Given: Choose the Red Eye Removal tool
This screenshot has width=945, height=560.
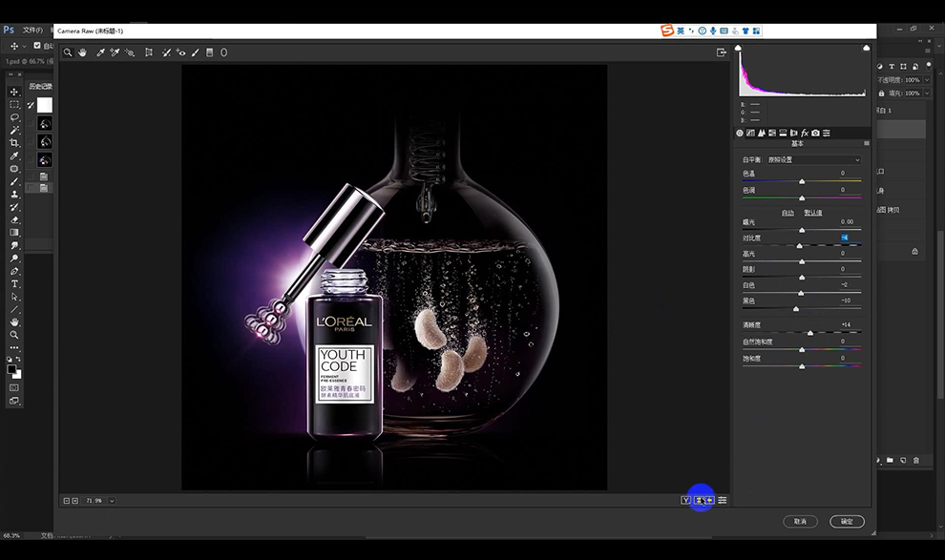Looking at the screenshot, I should coord(180,52).
